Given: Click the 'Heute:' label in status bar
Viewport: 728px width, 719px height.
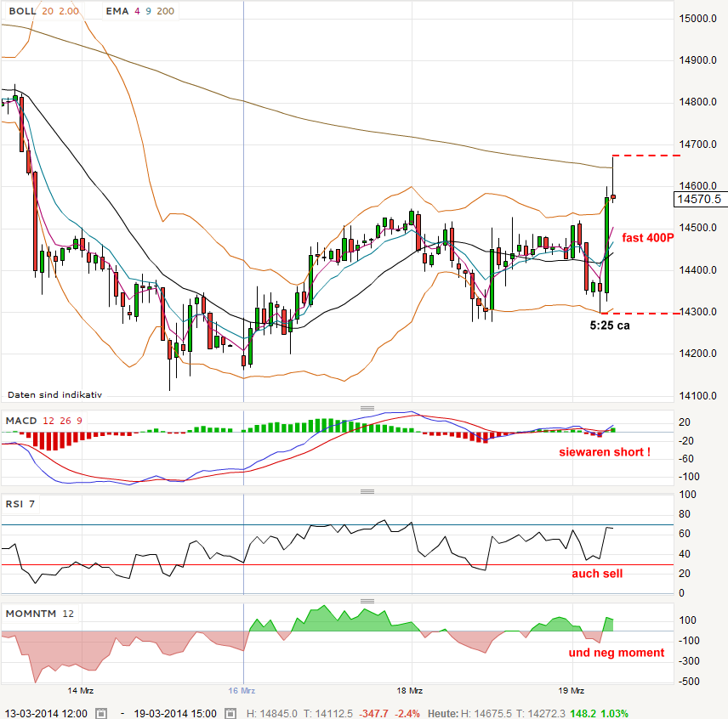Looking at the screenshot, I should 442,713.
